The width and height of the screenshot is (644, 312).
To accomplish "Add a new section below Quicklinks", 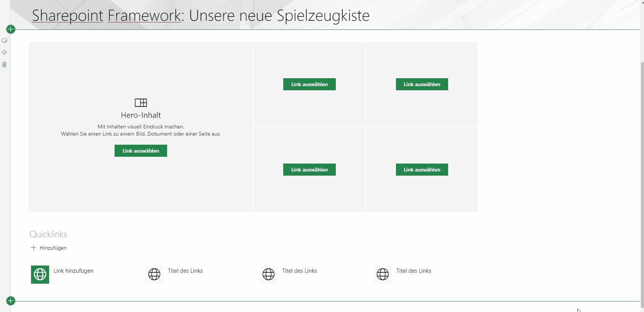I will coord(11,301).
